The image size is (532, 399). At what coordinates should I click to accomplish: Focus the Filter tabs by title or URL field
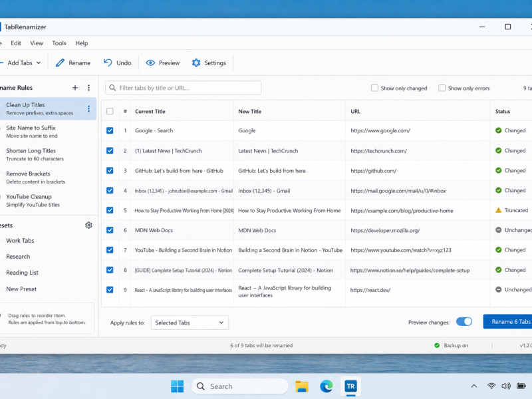pos(184,88)
